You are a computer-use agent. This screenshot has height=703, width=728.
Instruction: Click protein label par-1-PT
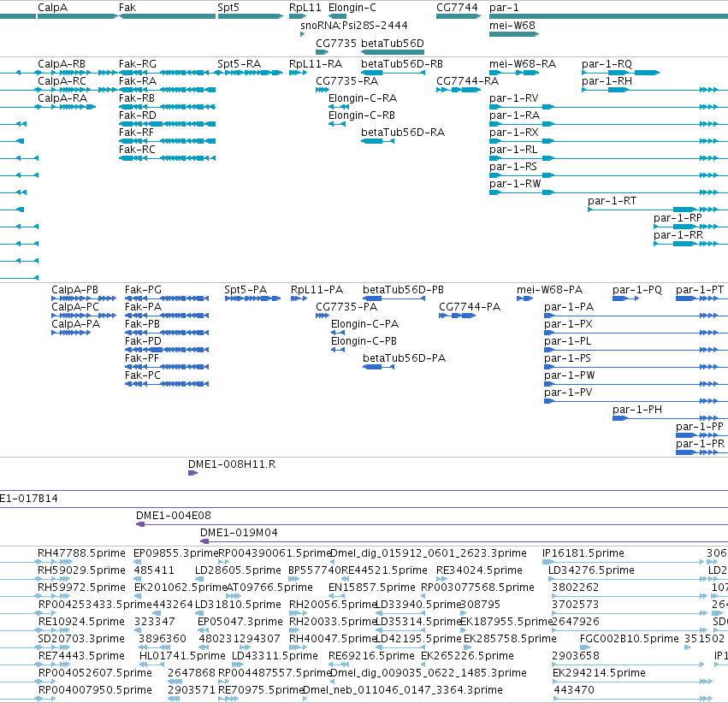tap(700, 290)
